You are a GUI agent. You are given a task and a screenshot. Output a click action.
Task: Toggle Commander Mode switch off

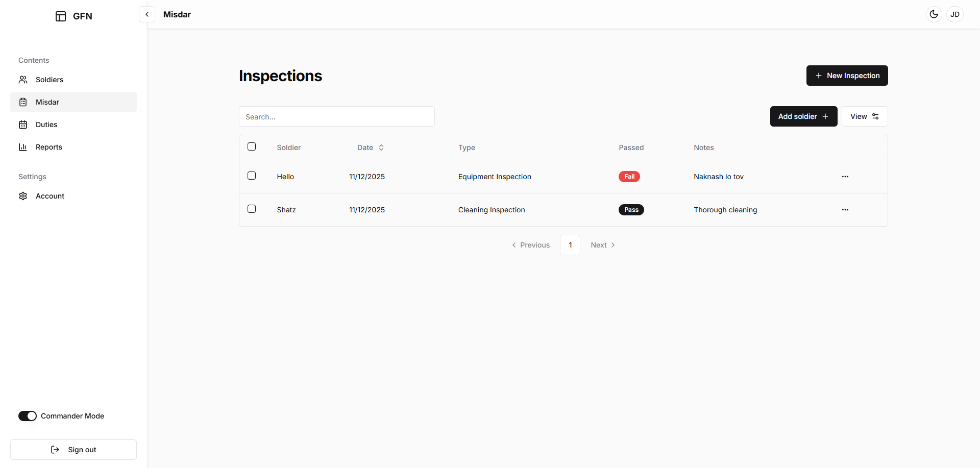click(28, 416)
